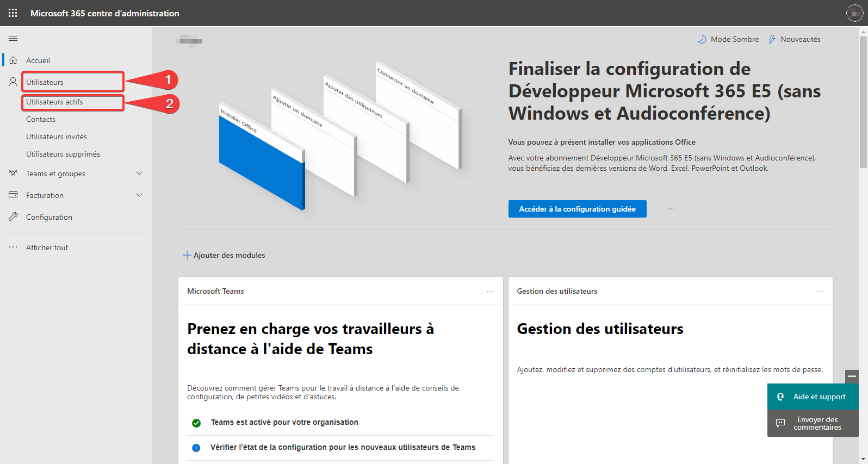Click the Accueil home icon
The height and width of the screenshot is (464, 868).
[x=14, y=60]
